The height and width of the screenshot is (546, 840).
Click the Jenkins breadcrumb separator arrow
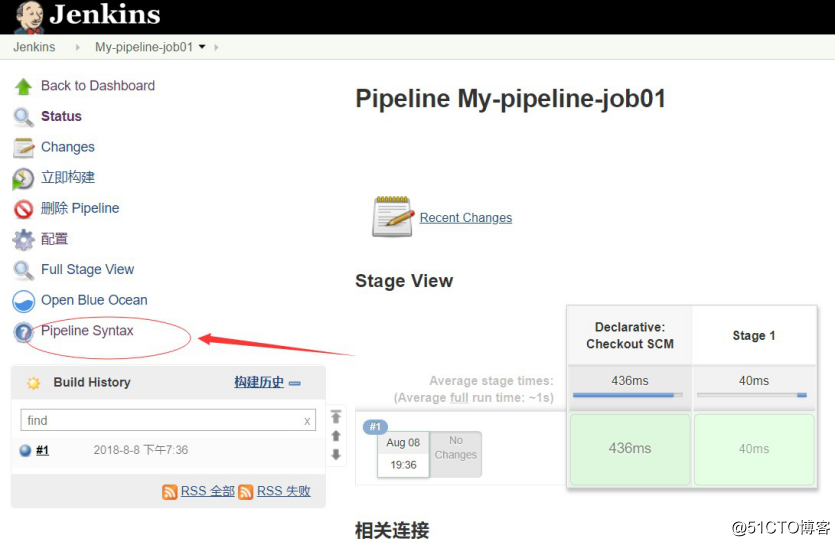tap(78, 47)
